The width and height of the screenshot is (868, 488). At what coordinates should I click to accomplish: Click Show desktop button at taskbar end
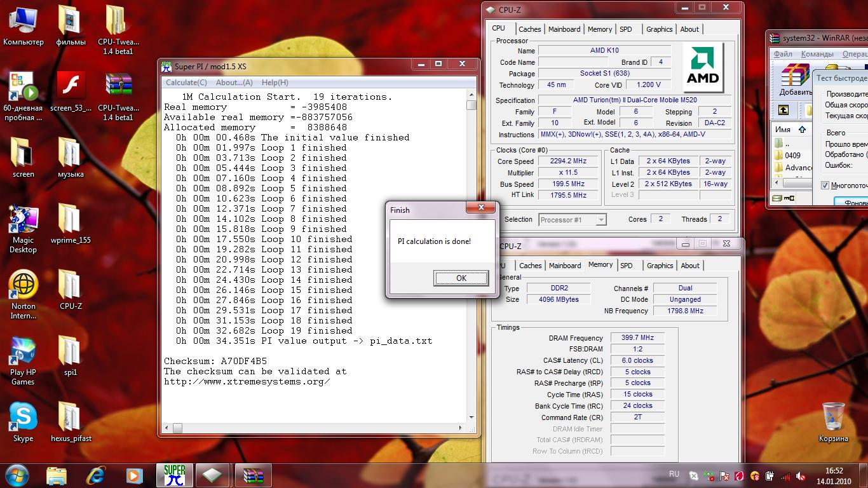(x=864, y=475)
